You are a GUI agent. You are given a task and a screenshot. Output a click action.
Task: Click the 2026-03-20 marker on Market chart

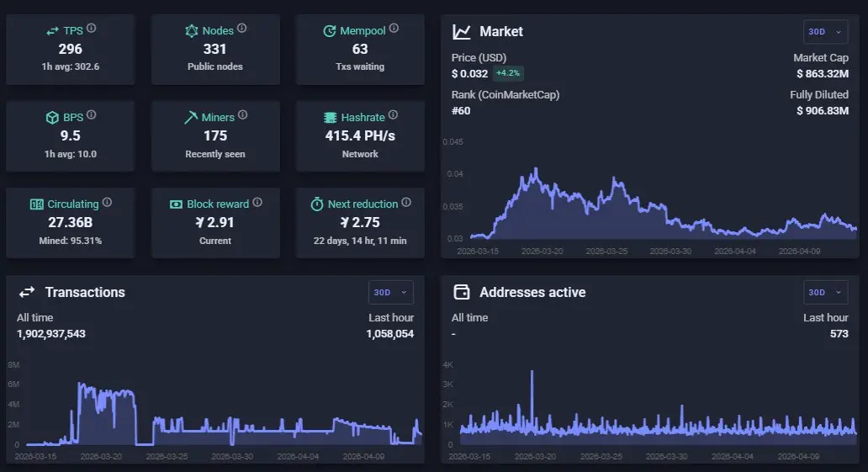click(542, 251)
